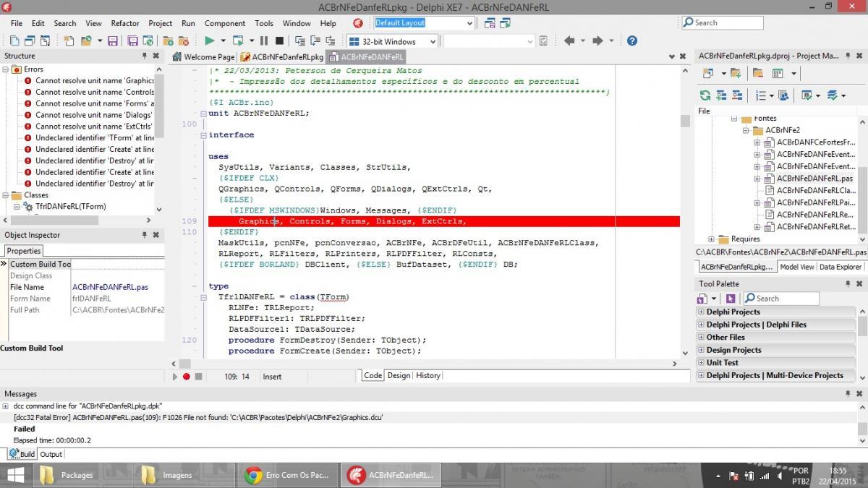Click the green Run button in toolbar
Image resolution: width=868 pixels, height=488 pixels.
click(209, 41)
